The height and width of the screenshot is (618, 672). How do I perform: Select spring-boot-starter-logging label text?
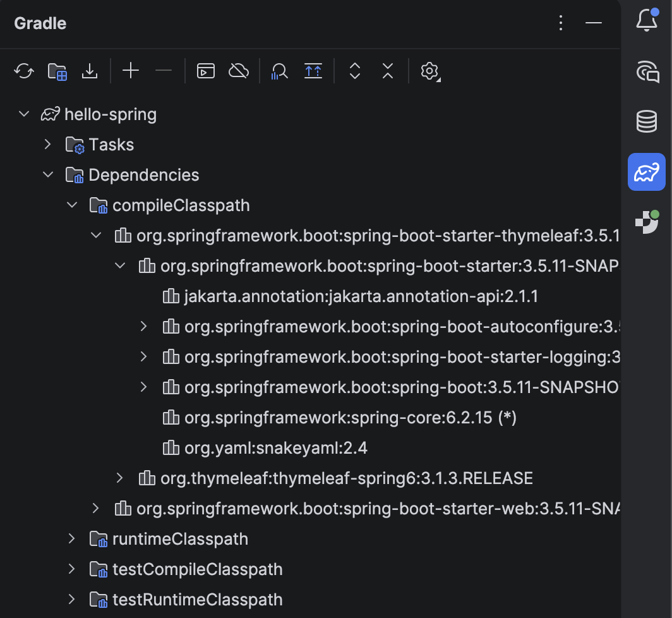pos(402,358)
